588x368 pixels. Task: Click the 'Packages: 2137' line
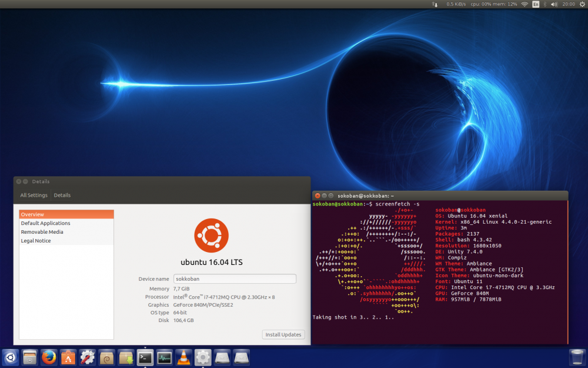coord(457,234)
